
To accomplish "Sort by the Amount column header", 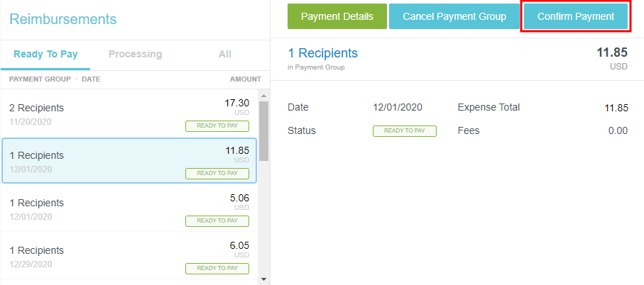I will pyautogui.click(x=245, y=79).
